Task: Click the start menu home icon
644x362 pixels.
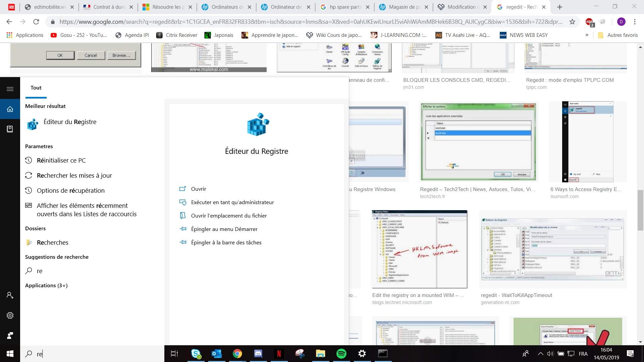Action: (x=10, y=109)
